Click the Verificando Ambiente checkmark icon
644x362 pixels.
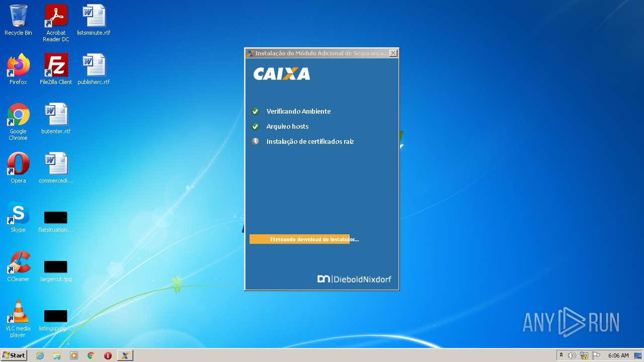[256, 111]
